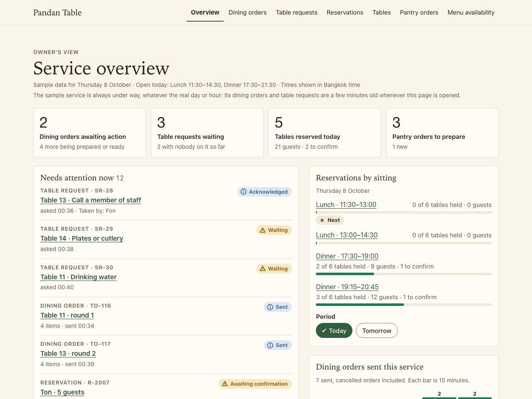Click the checkmark icon on the Today button
This screenshot has width=532, height=399.
(324, 331)
